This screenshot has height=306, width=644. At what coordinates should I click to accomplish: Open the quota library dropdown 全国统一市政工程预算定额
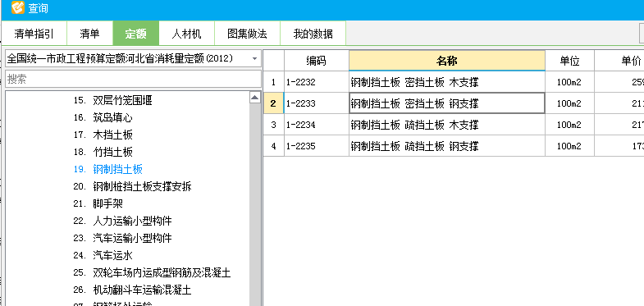point(133,59)
